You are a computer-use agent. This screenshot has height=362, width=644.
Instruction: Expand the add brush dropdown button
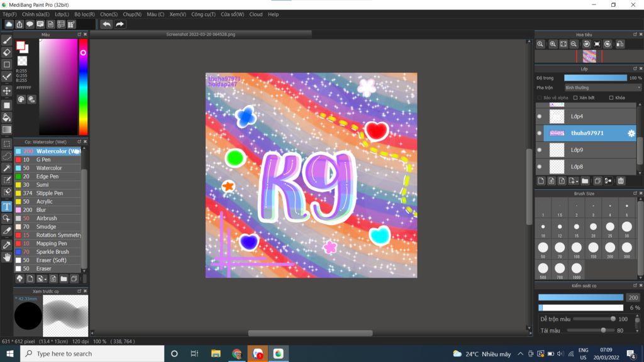pos(42,278)
